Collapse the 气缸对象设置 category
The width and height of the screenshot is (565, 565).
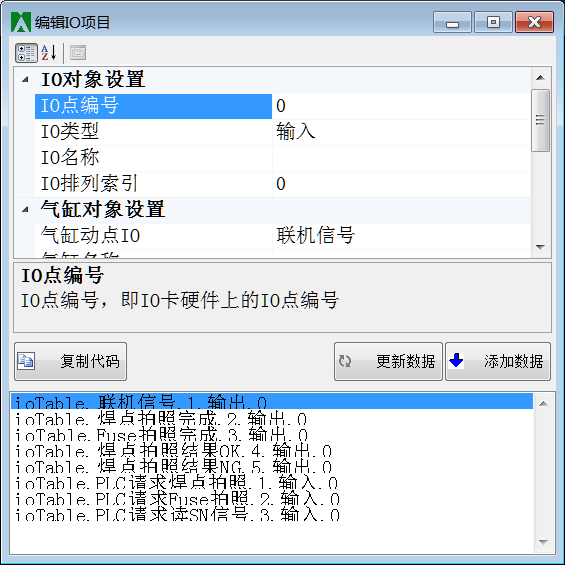point(25,209)
